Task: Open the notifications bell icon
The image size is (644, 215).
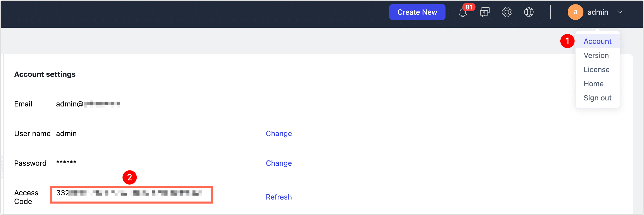Action: tap(463, 13)
